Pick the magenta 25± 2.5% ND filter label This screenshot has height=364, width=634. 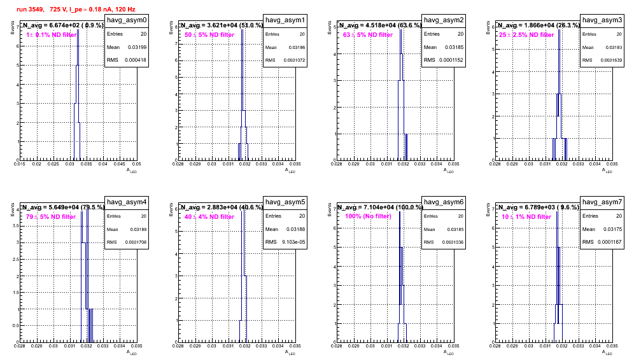tap(526, 35)
